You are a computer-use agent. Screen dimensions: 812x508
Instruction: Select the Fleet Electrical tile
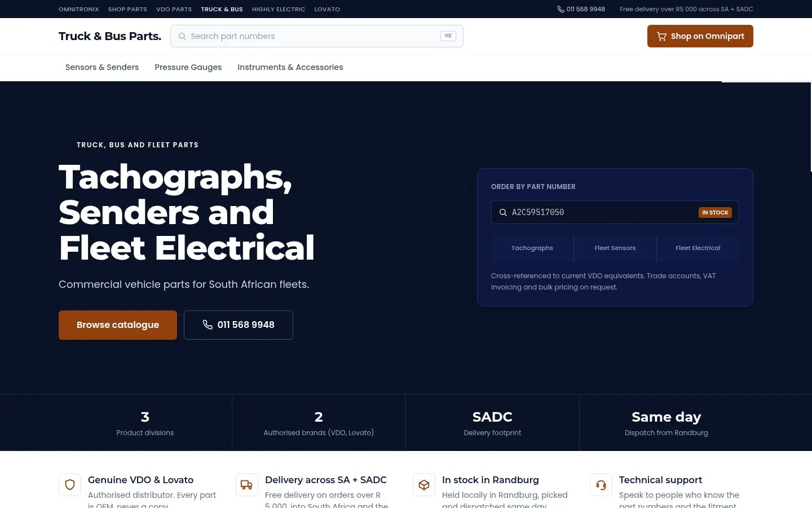(698, 248)
